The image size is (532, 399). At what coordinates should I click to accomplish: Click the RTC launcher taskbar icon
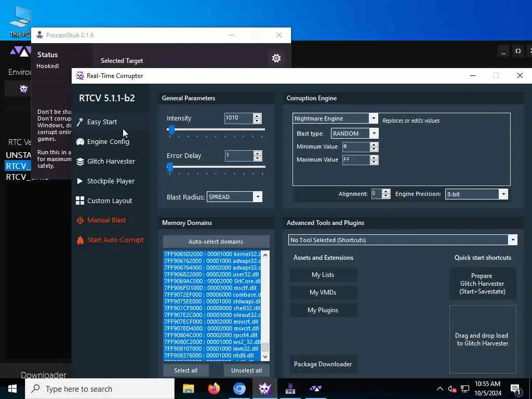click(x=315, y=388)
